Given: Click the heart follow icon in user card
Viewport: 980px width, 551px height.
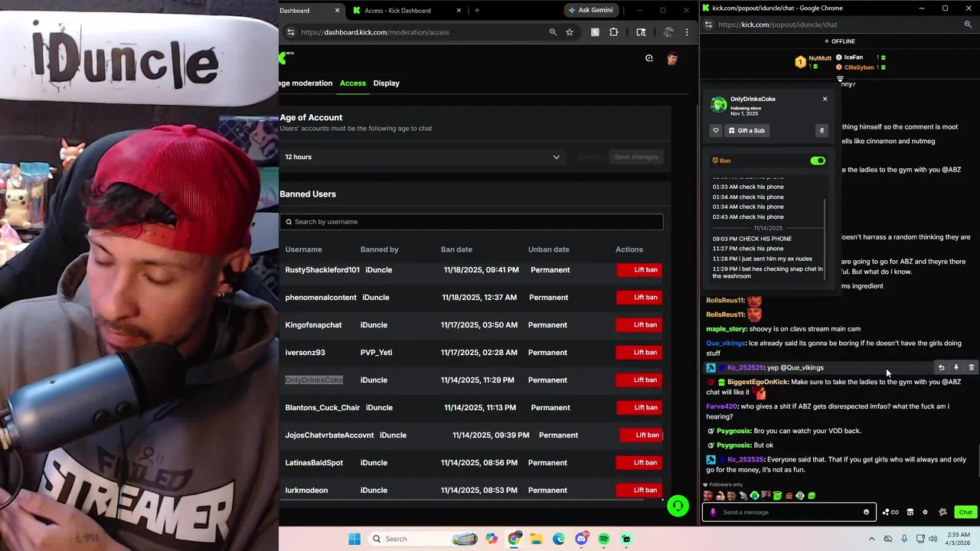Looking at the screenshot, I should (x=716, y=131).
